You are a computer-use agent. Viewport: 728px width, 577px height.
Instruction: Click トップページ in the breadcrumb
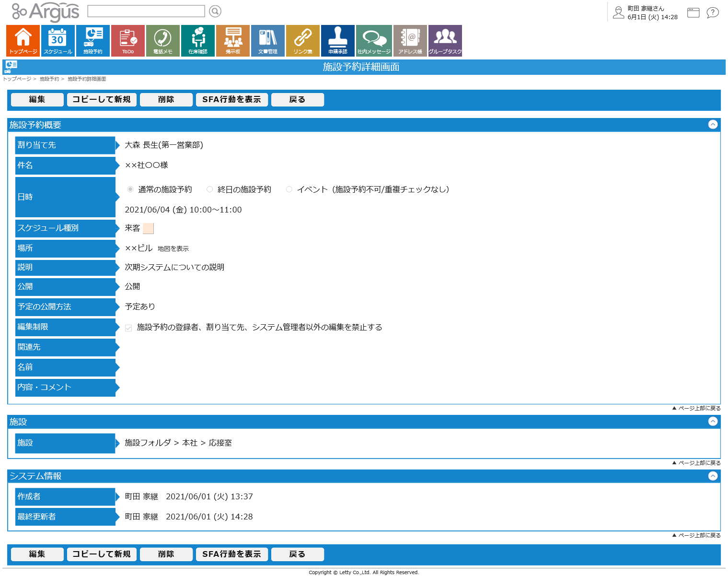17,79
